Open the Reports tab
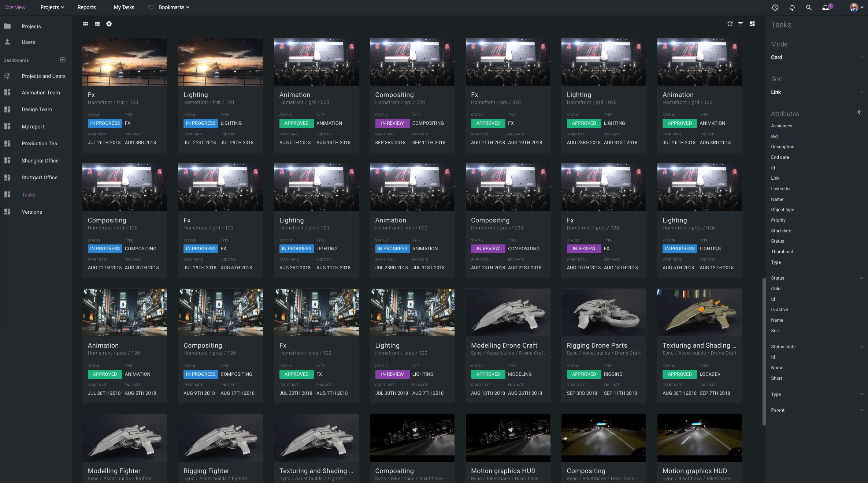Image resolution: width=868 pixels, height=483 pixels. point(86,7)
